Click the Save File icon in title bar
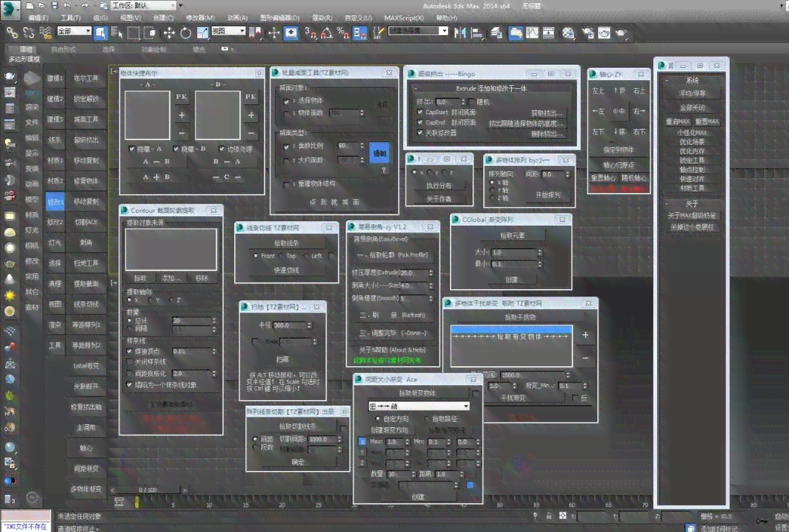 point(55,6)
